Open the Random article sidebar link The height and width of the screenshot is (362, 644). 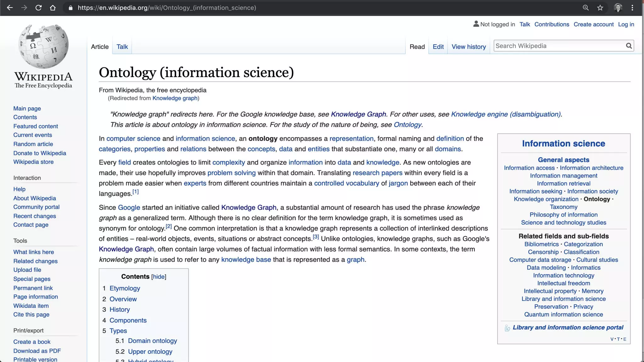coord(33,144)
